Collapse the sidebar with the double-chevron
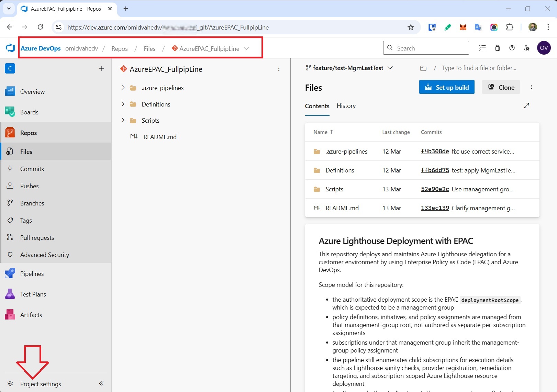The height and width of the screenshot is (392, 557). point(101,383)
